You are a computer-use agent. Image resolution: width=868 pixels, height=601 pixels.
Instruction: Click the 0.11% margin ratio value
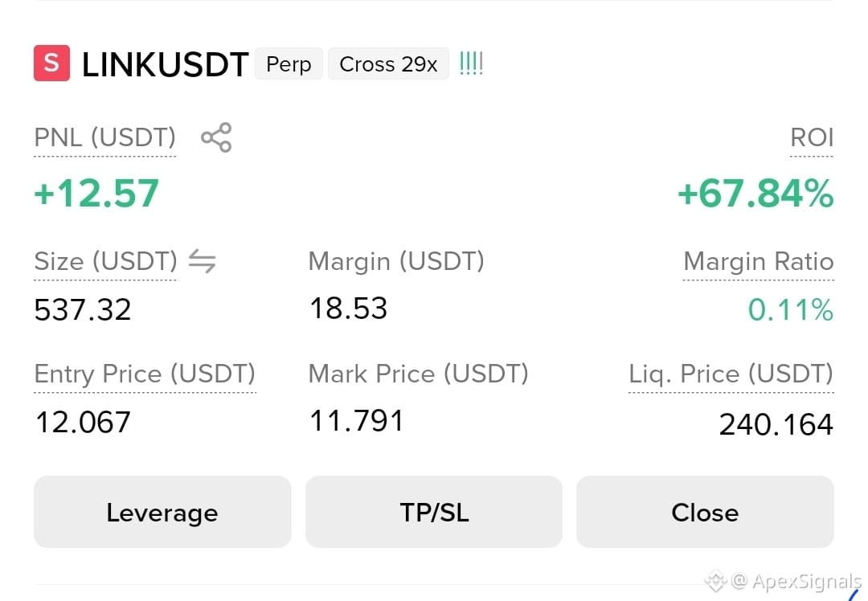tap(791, 309)
